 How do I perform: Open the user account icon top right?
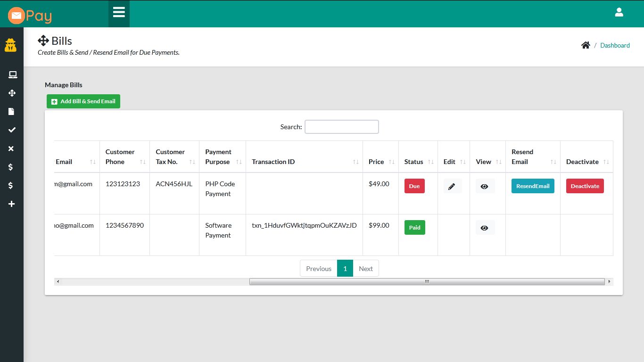(x=619, y=12)
